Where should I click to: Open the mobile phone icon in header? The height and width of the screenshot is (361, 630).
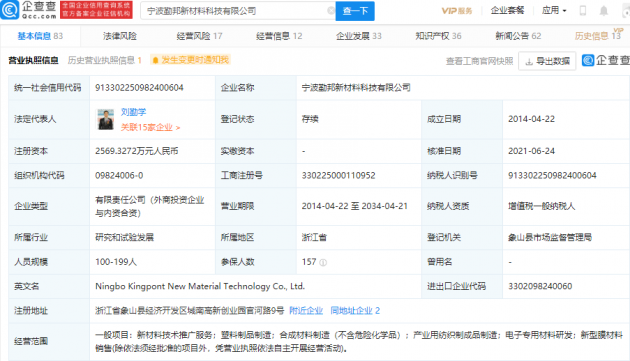[x=583, y=11]
